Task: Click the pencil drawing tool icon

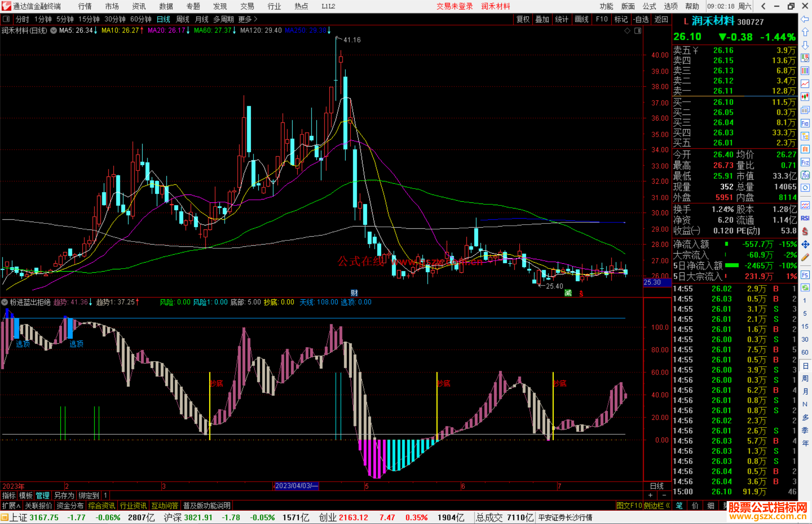Action: coord(805,257)
